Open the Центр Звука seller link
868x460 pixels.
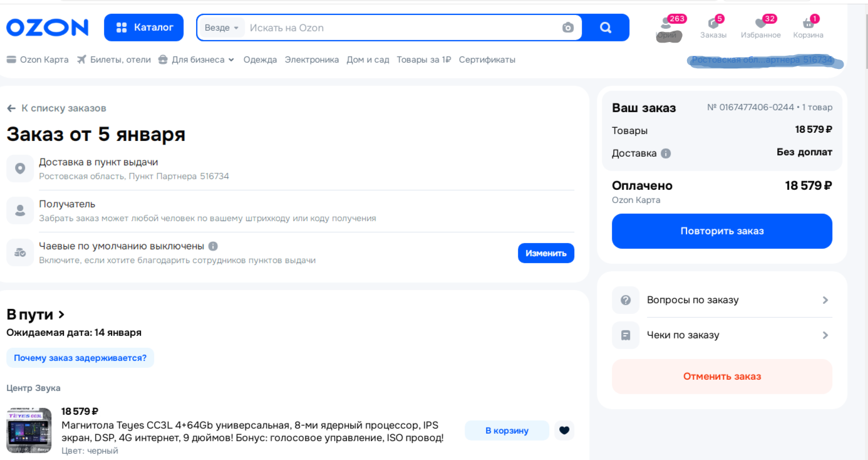33,388
